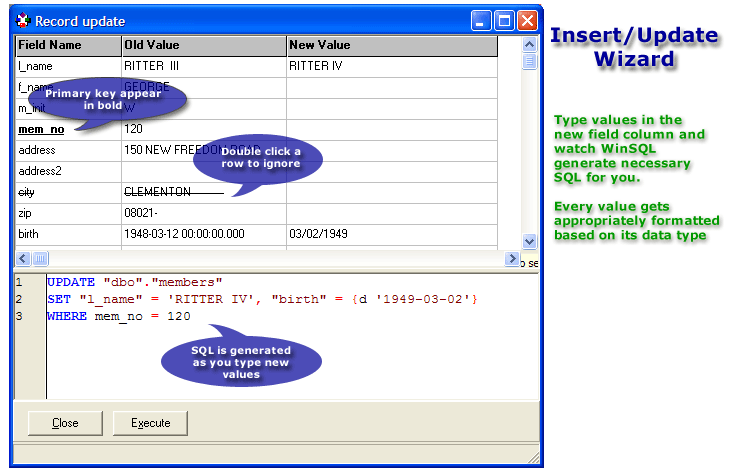Select the l_name field name cell

coord(69,66)
